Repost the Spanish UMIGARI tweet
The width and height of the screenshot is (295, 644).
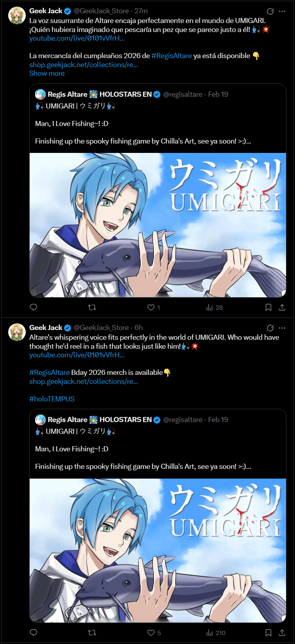pos(92,307)
